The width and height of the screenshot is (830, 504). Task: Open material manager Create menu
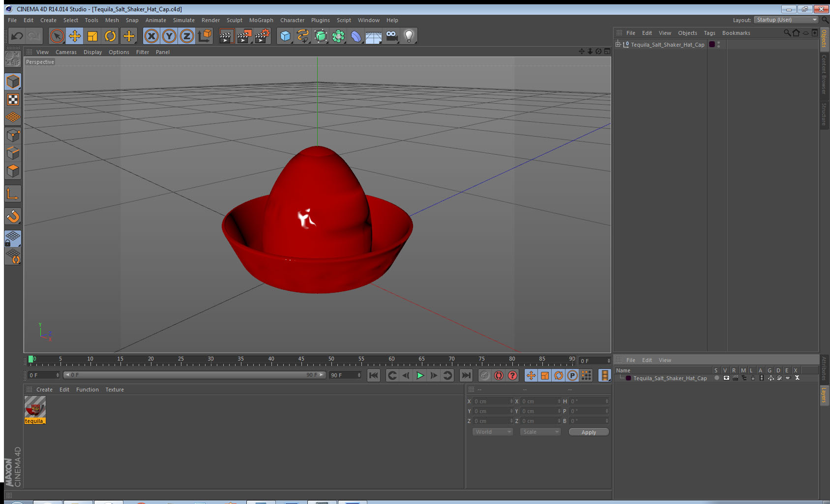click(x=44, y=390)
